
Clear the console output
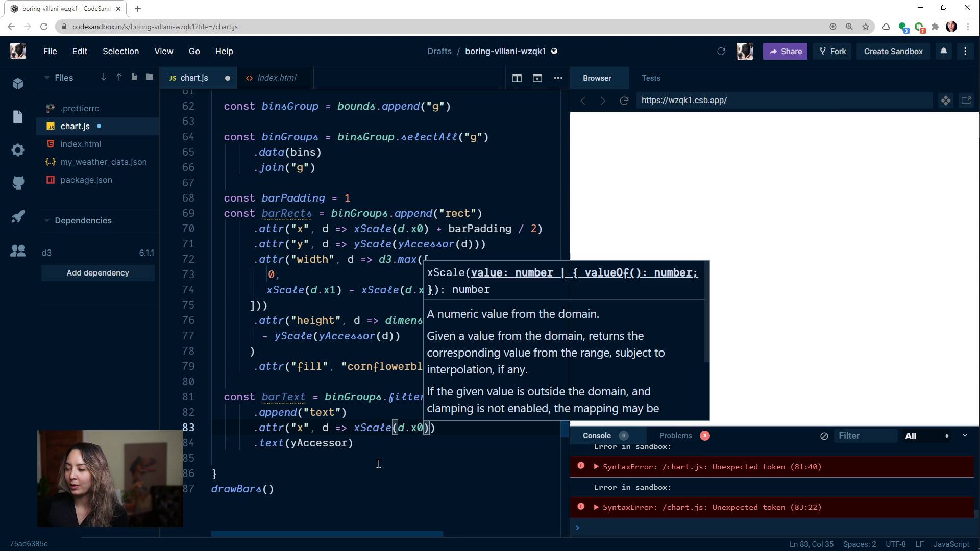coord(823,436)
